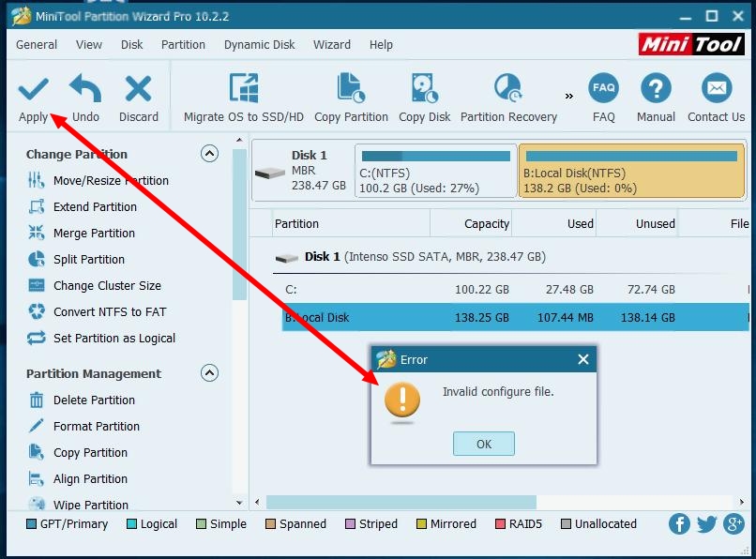
Task: Click the horizontal scrollbar thumb
Action: tap(401, 502)
